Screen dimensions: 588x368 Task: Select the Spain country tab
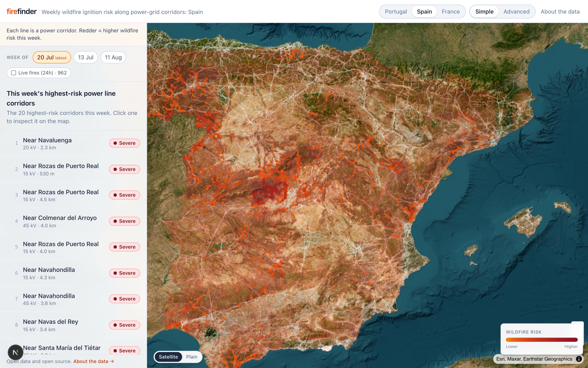424,11
